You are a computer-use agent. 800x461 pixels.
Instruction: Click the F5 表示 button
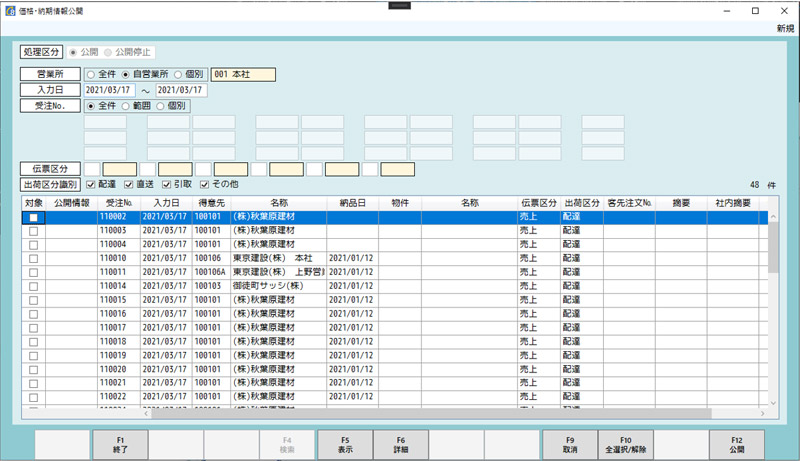(345, 445)
